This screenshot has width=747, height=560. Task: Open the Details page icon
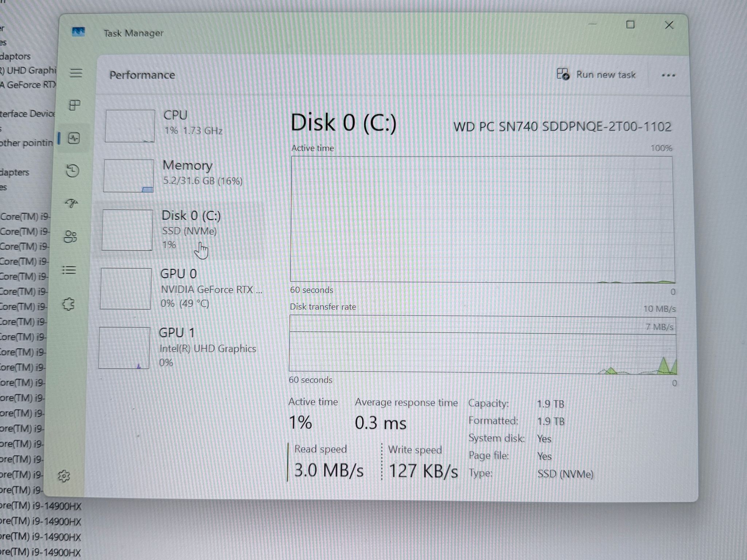[x=69, y=270]
